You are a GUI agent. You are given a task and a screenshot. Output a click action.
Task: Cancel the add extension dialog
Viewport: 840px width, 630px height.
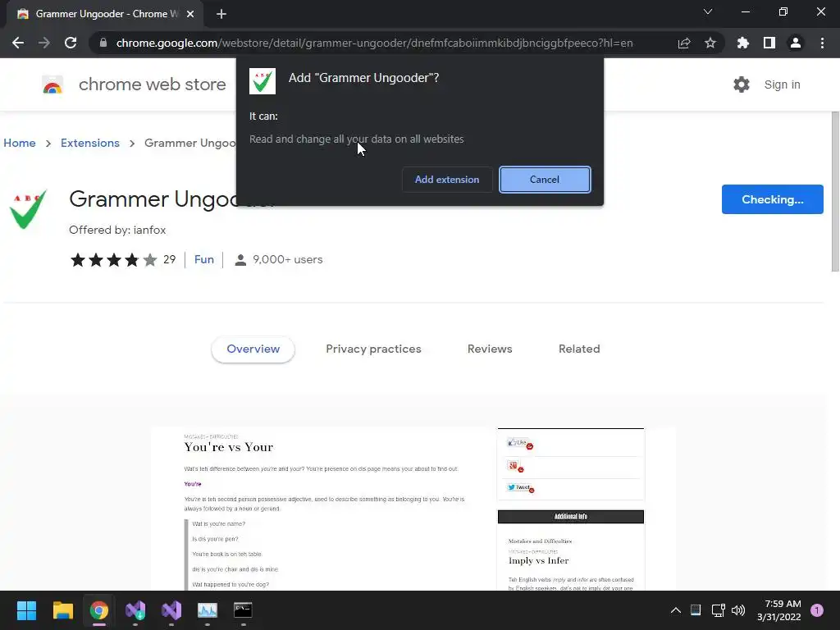pyautogui.click(x=545, y=180)
